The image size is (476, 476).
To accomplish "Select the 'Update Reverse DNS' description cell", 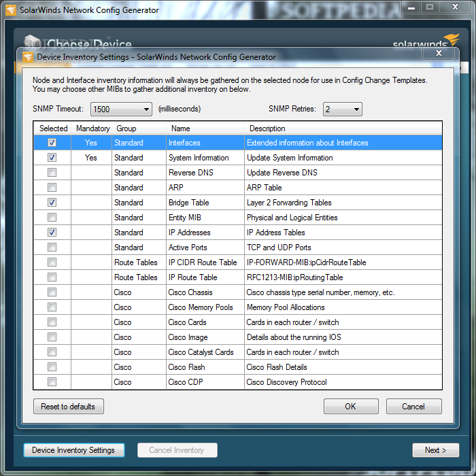I will 343,173.
